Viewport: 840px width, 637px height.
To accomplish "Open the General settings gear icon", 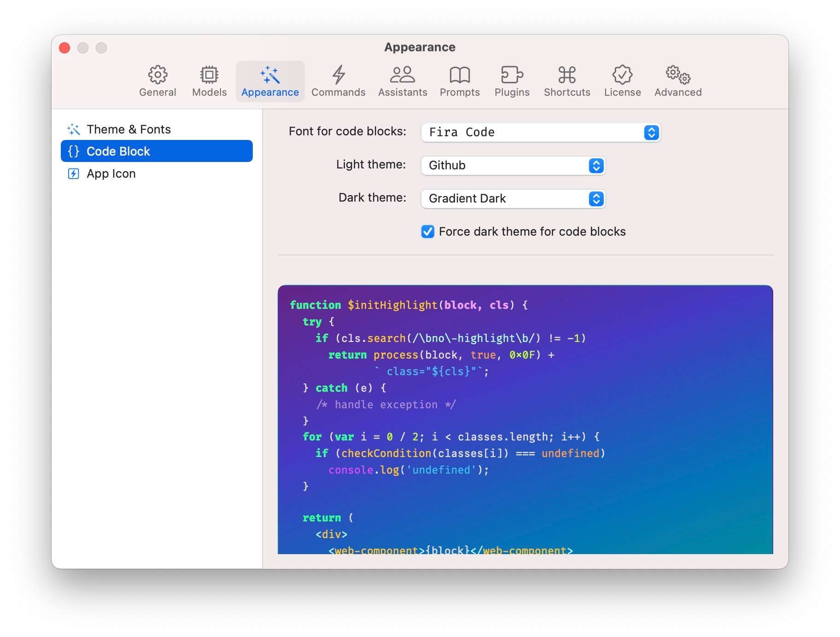I will tap(157, 75).
